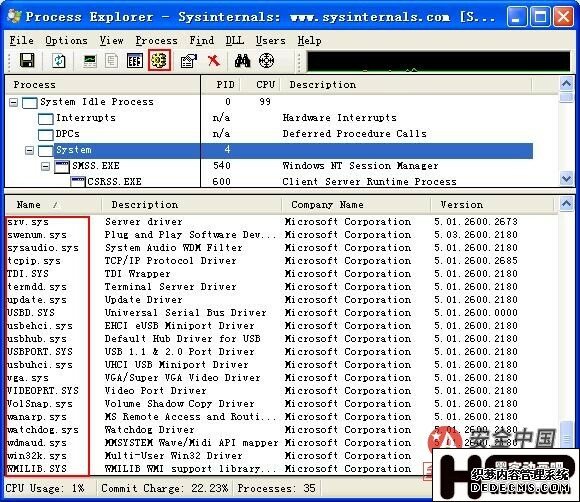Sort by the Company Name column header
580x502 pixels.
coord(356,205)
